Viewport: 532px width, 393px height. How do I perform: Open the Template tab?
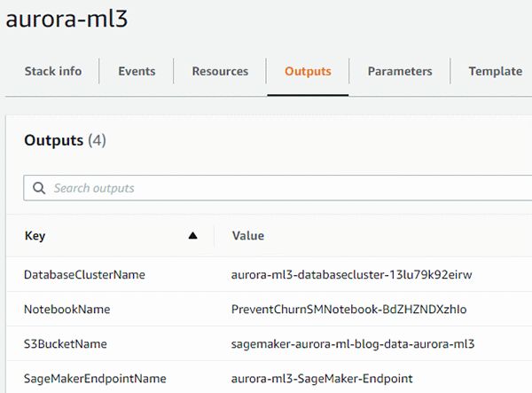tap(496, 71)
